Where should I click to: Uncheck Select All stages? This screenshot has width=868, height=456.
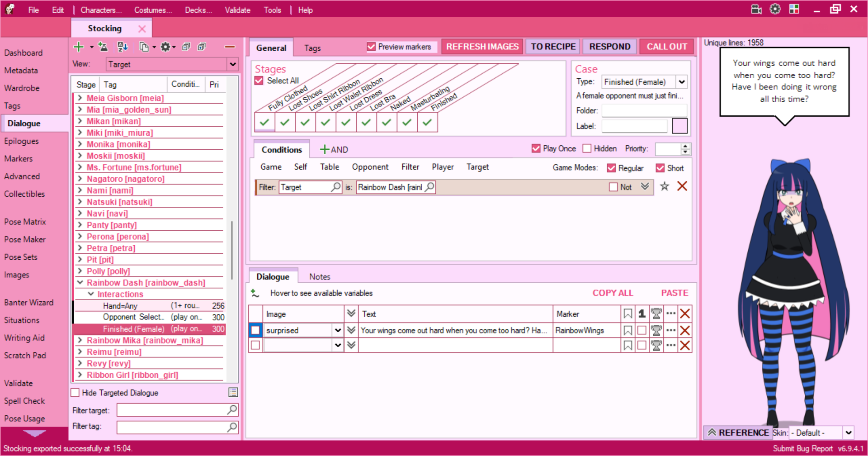[259, 81]
